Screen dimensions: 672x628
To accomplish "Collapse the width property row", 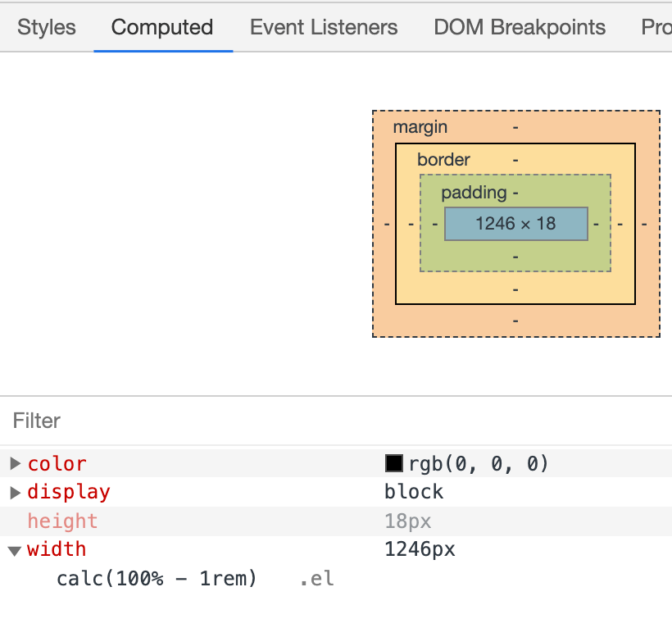I will pyautogui.click(x=15, y=550).
